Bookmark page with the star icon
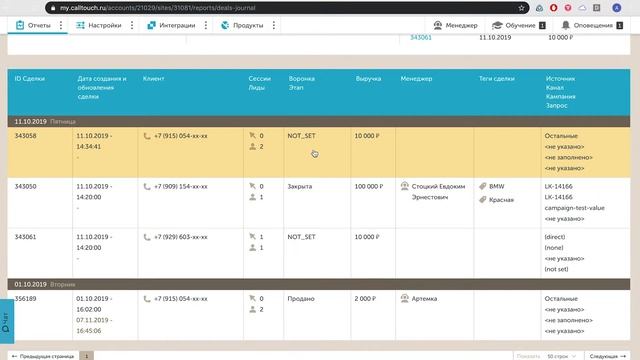This screenshot has height=360, width=640. coord(521,8)
